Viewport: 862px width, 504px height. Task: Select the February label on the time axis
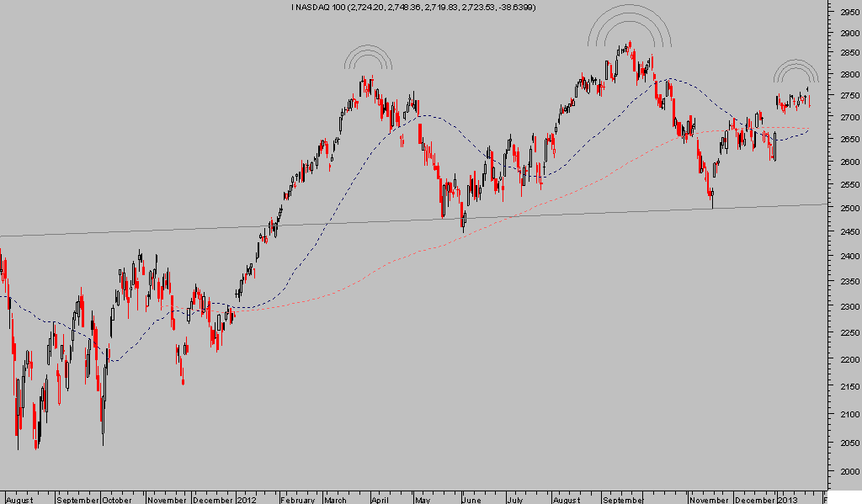tap(298, 498)
